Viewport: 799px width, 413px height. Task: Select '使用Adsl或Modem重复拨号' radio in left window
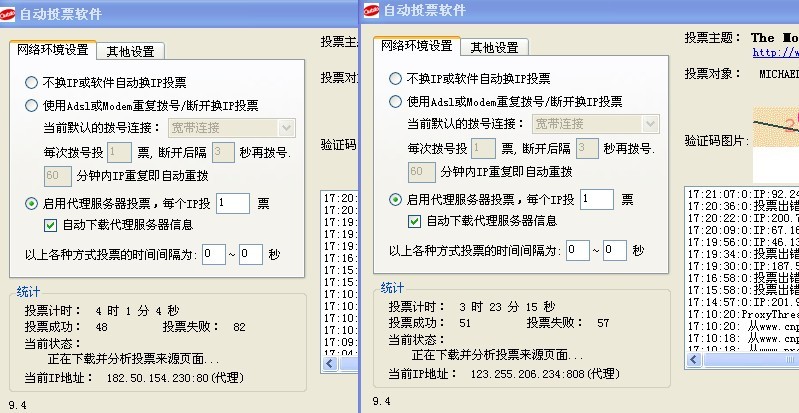coord(31,105)
